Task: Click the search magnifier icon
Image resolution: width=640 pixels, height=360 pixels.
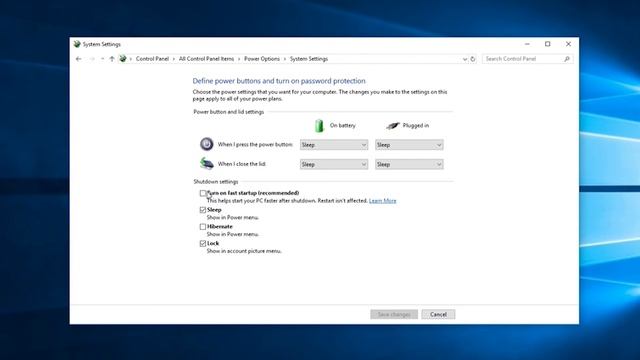Action: 567,59
